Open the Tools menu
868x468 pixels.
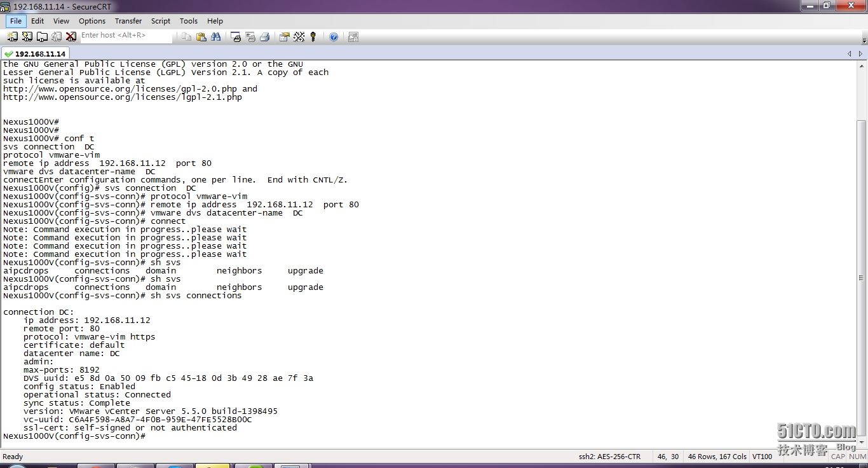coord(189,21)
